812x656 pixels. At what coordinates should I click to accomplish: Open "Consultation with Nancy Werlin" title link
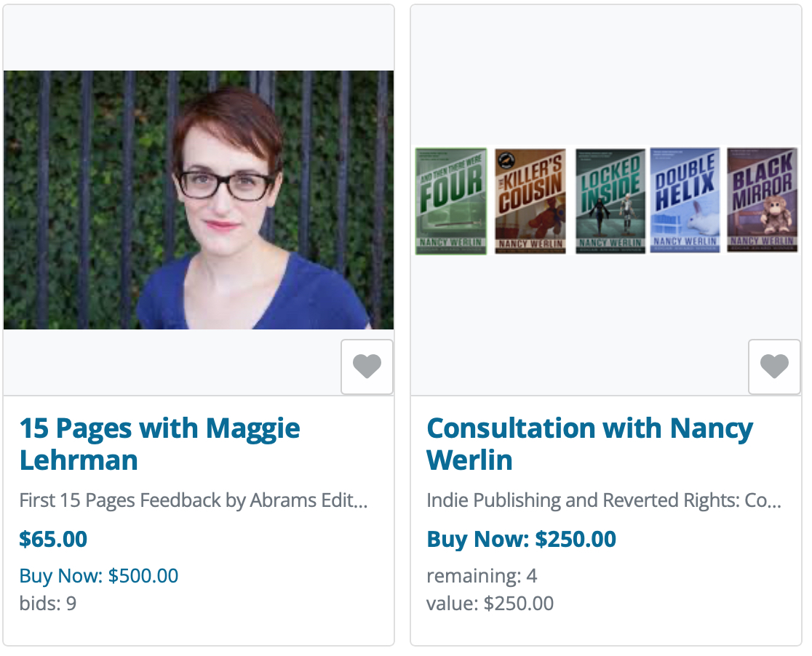pyautogui.click(x=589, y=444)
